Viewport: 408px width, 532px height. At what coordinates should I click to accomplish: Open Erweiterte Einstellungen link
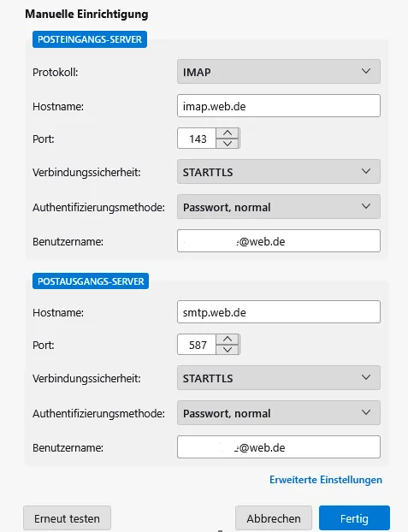click(x=326, y=480)
